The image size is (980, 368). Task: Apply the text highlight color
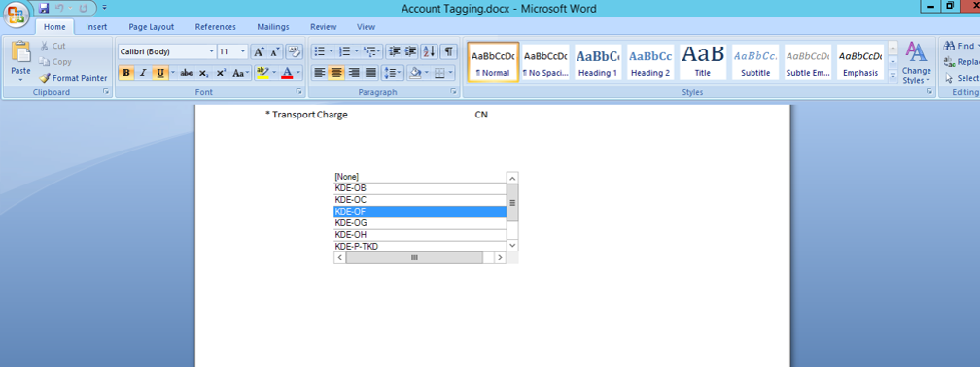point(262,73)
